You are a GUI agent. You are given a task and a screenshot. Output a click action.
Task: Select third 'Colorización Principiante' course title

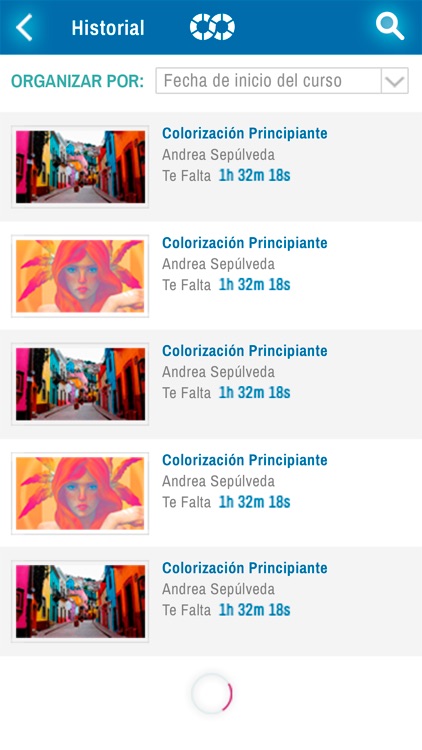click(x=244, y=351)
